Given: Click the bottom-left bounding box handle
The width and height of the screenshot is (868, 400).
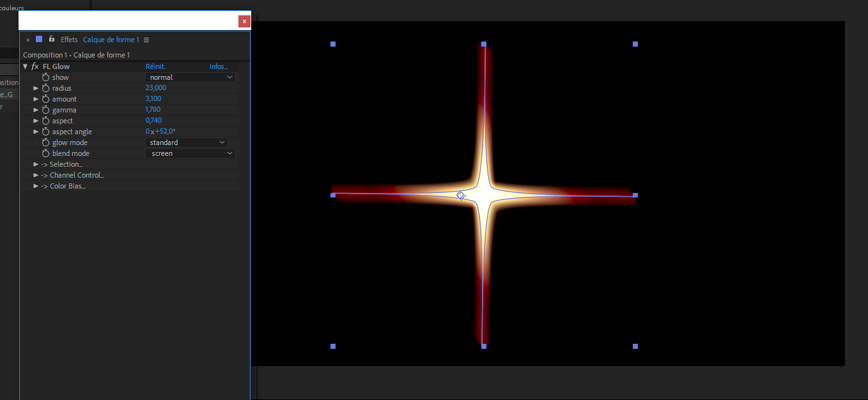Looking at the screenshot, I should click(333, 346).
